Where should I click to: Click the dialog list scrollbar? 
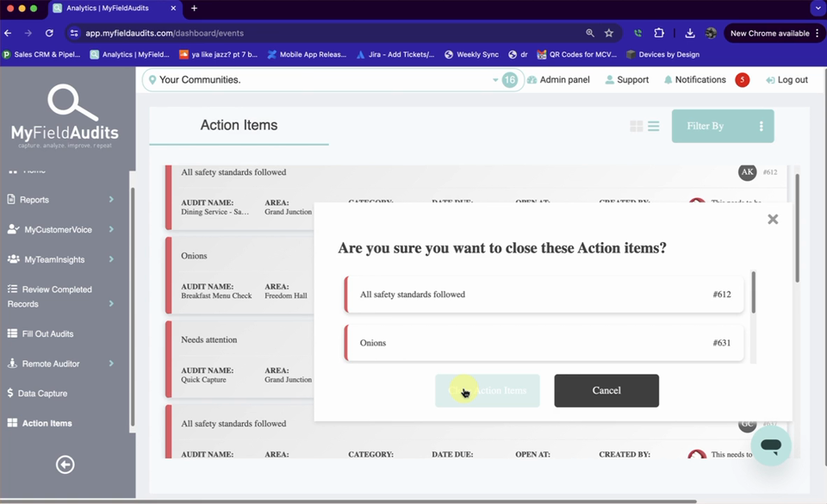[x=753, y=292]
